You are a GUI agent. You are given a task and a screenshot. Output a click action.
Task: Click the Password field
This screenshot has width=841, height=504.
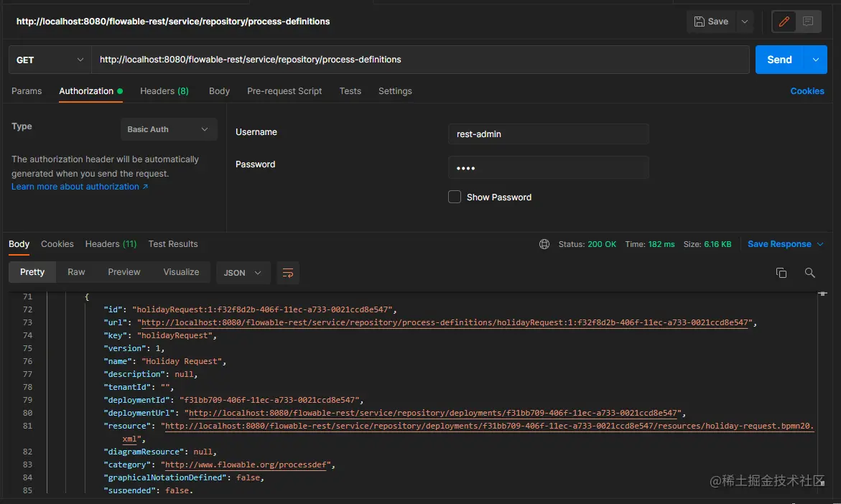click(548, 167)
